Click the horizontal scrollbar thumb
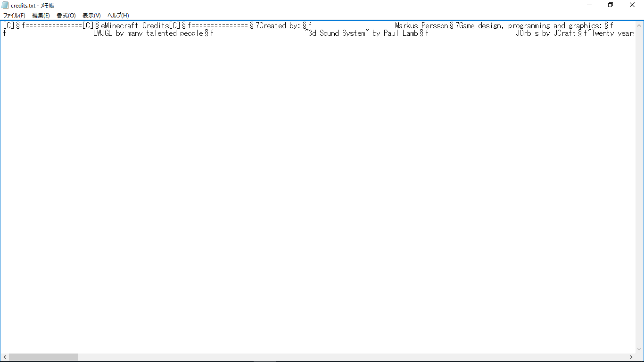Viewport: 644px width, 362px height. pyautogui.click(x=43, y=357)
